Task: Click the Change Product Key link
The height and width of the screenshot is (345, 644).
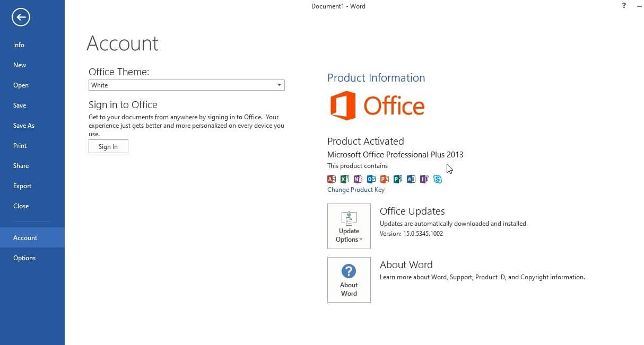Action: pyautogui.click(x=356, y=190)
